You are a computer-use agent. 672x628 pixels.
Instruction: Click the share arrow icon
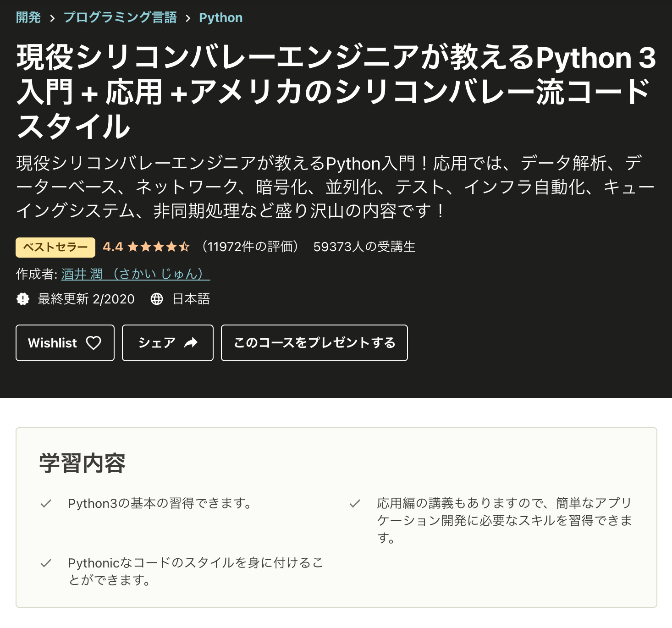click(191, 343)
